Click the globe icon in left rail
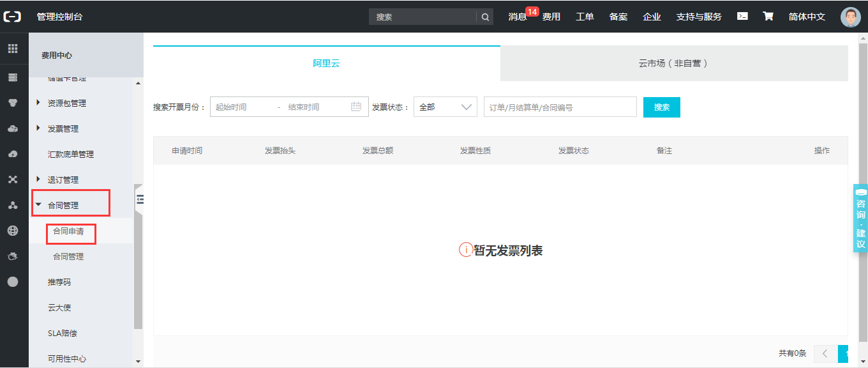The height and width of the screenshot is (368, 868). (x=13, y=231)
